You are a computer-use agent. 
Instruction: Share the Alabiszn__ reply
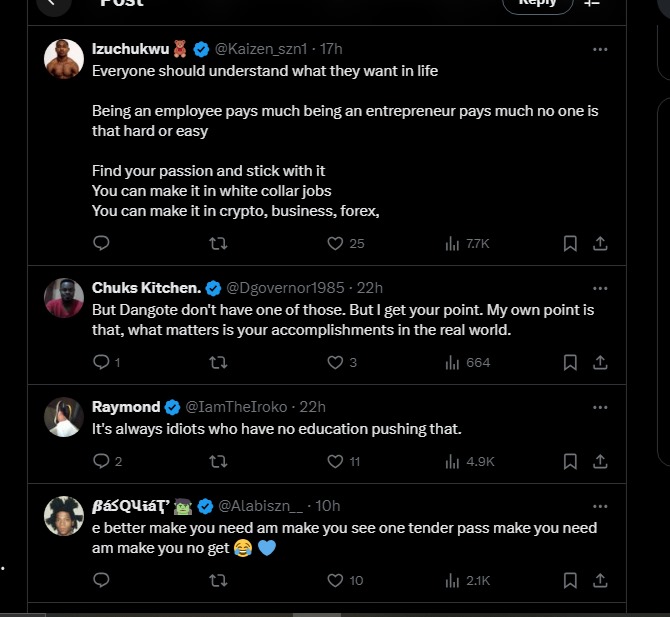click(600, 580)
